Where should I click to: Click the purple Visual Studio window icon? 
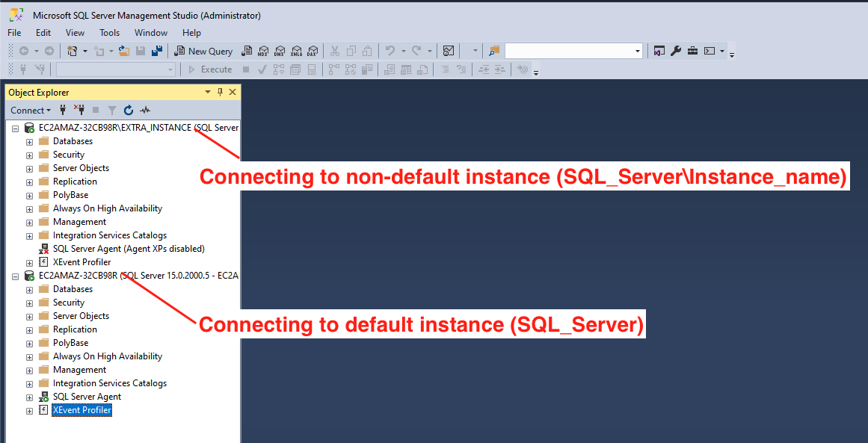659,51
